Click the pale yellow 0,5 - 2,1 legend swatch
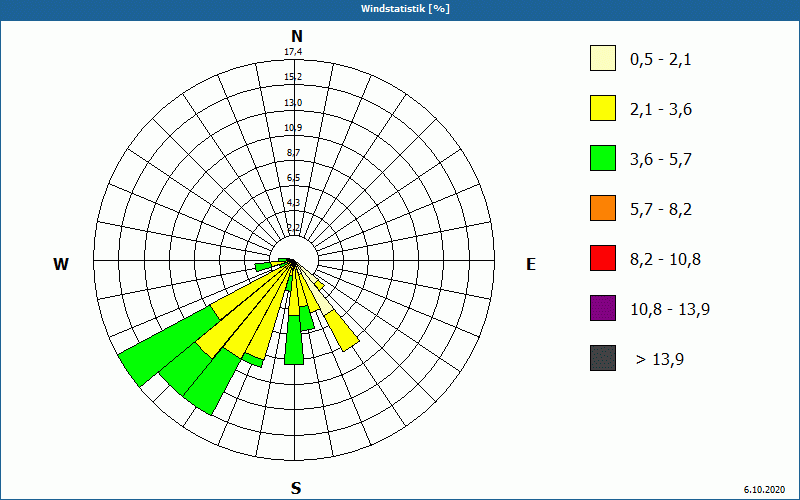Screen dimensions: 800x500 click(603, 58)
